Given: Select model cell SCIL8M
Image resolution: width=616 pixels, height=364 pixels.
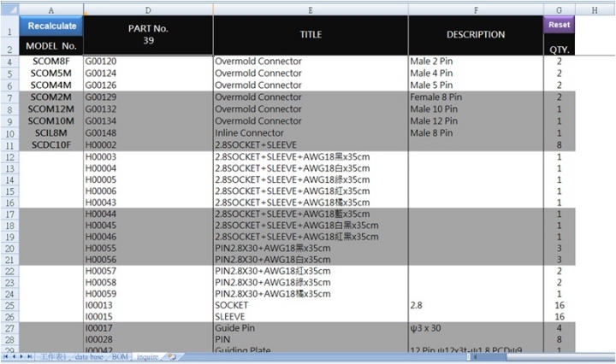Looking at the screenshot, I should (x=51, y=133).
